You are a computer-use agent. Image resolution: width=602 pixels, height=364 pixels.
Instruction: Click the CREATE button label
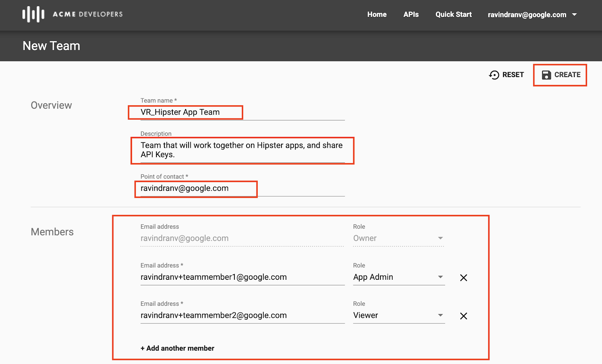[567, 75]
